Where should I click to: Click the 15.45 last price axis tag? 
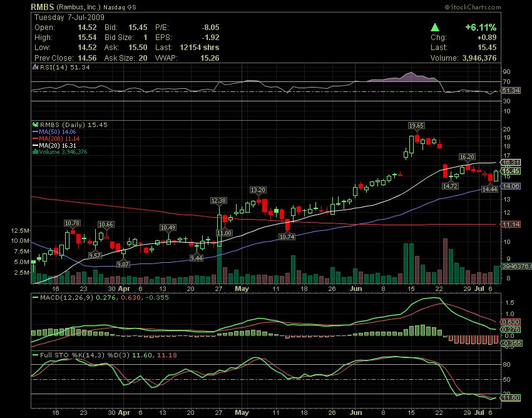(x=511, y=171)
